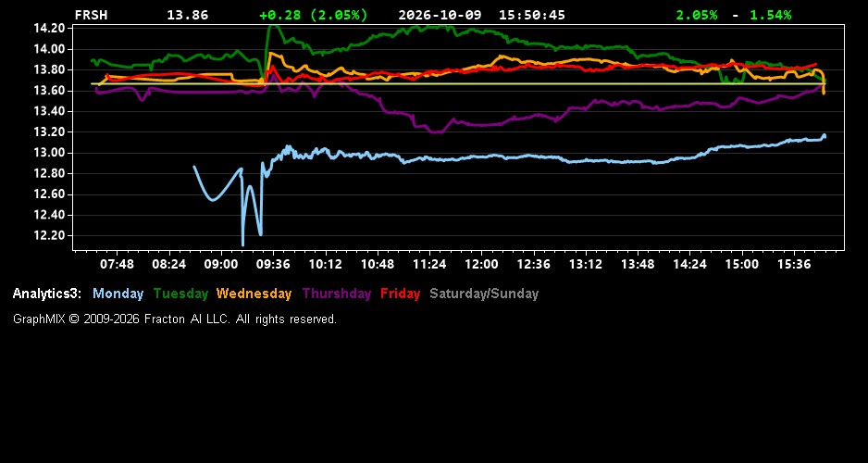
Task: Click the 14:24 time axis label
Action: tap(689, 265)
